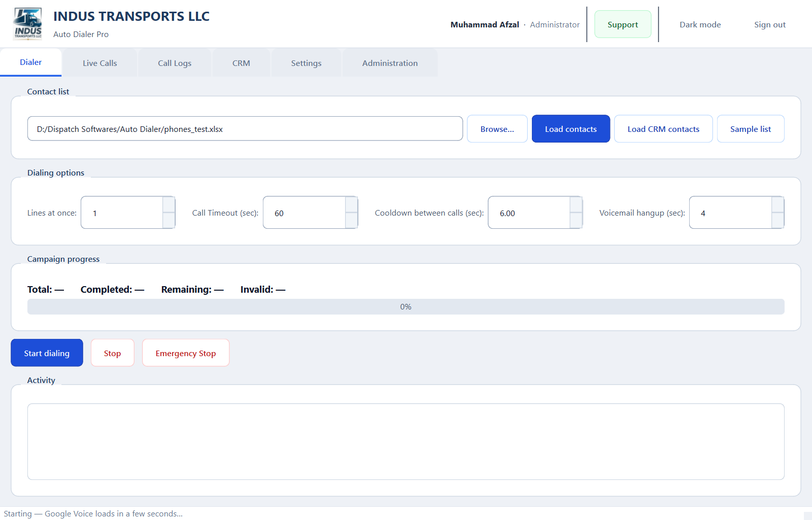Click the 'Campaign progress' group heading
The width and height of the screenshot is (812, 520).
click(x=63, y=259)
